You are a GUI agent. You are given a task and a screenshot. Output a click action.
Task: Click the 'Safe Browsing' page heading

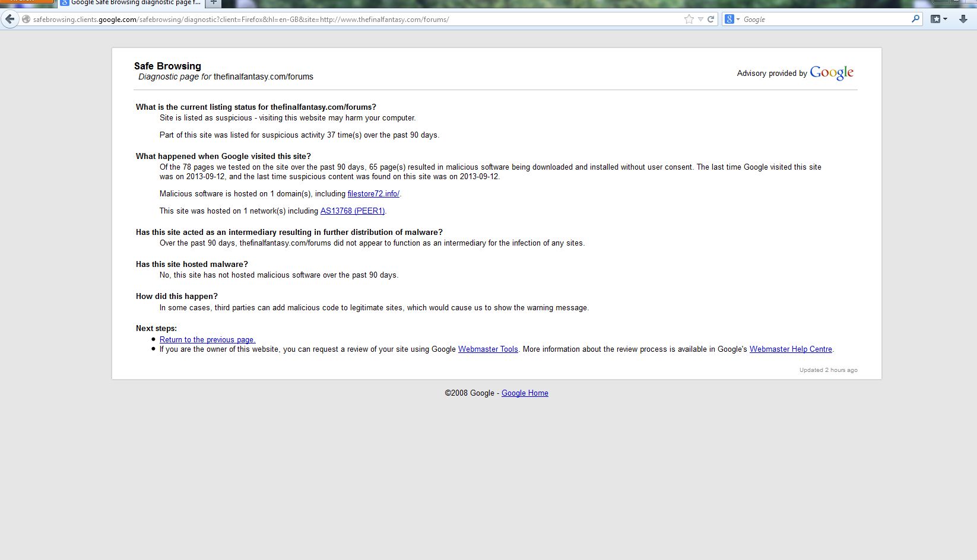coord(167,66)
